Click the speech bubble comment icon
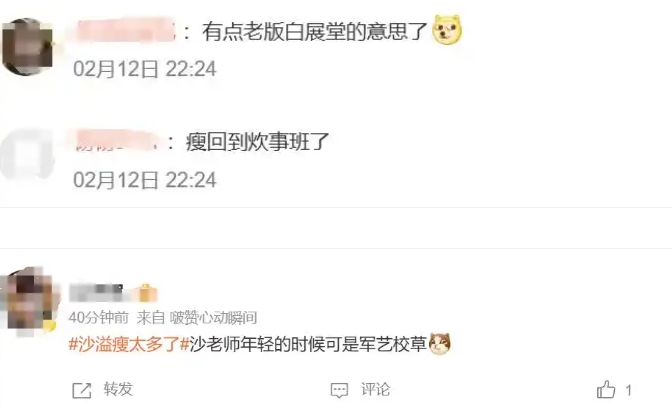This screenshot has width=672, height=411. (339, 390)
